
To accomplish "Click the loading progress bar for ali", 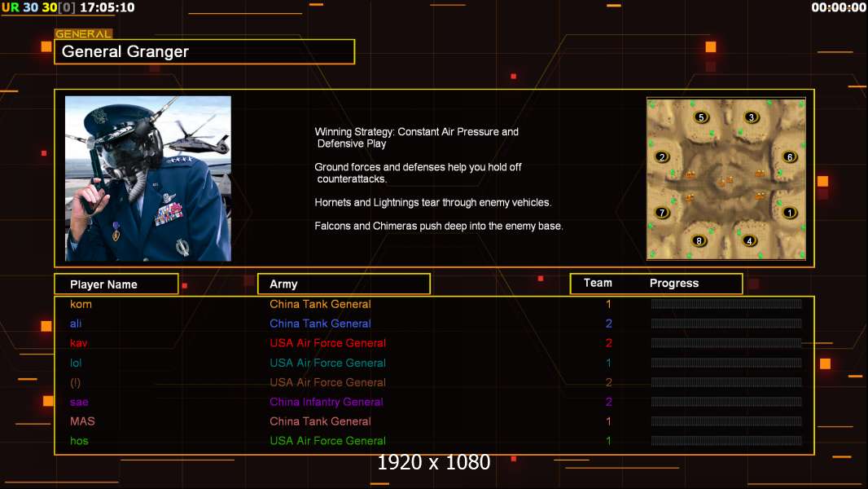I will pos(726,324).
